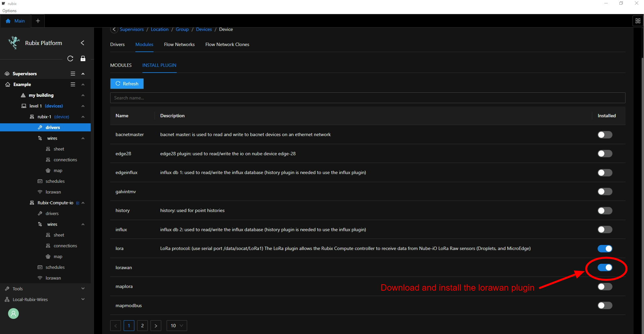Viewport: 644px width, 334px height.
Task: Open sheet under Rubix-Compute-io wires
Action: click(59, 235)
